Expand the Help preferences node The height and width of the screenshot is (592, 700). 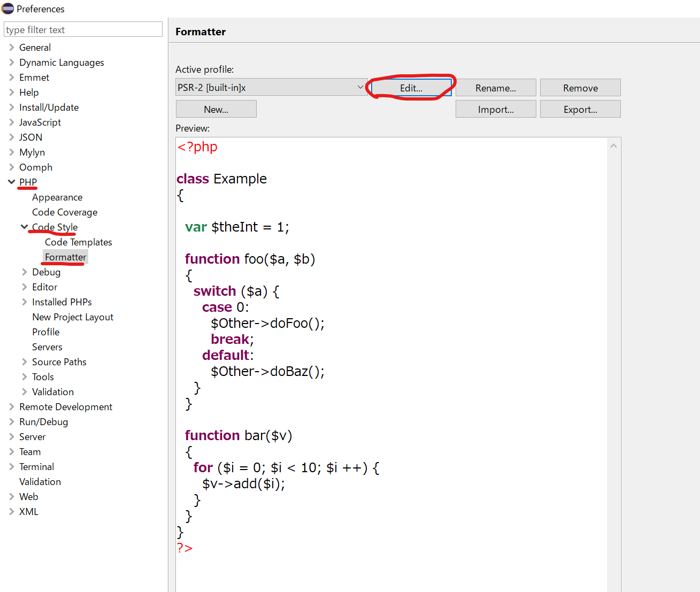pos(11,92)
